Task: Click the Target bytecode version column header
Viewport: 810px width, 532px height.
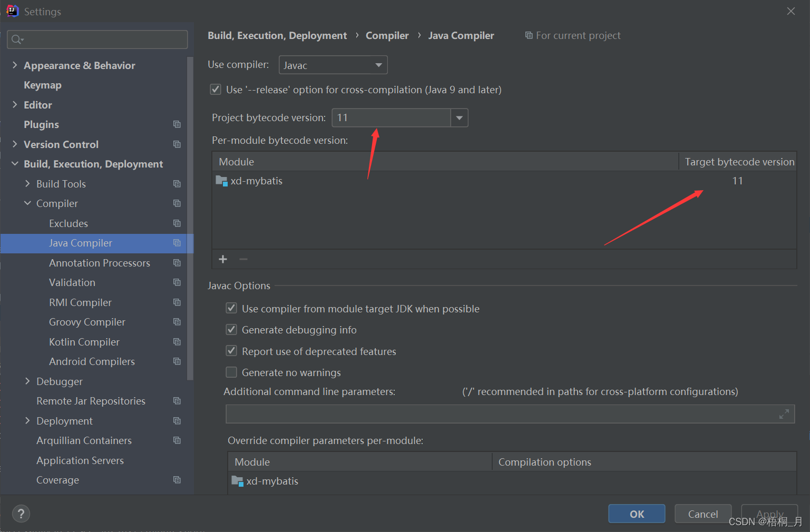Action: [738, 162]
